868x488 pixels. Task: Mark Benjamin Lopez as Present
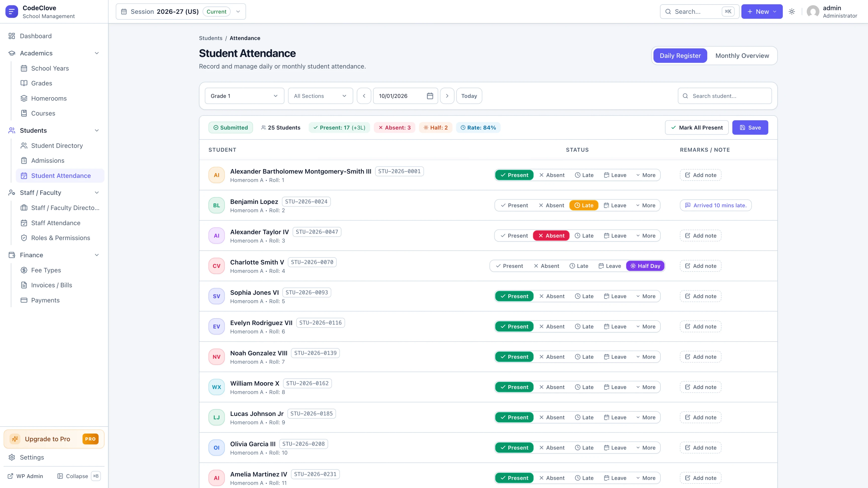point(514,205)
